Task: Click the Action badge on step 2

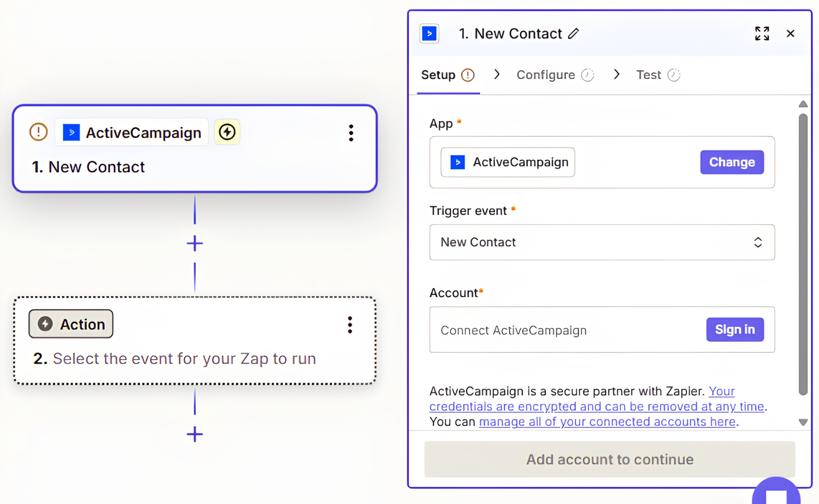Action: click(x=71, y=324)
